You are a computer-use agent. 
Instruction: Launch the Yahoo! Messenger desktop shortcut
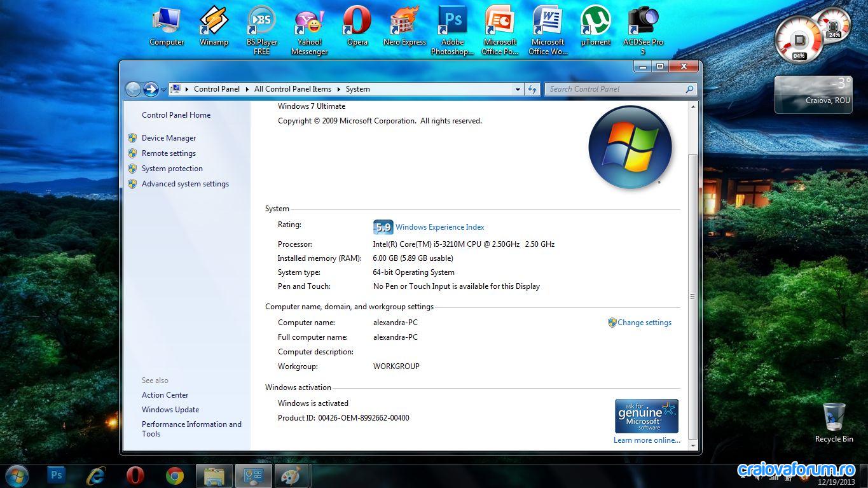(310, 31)
